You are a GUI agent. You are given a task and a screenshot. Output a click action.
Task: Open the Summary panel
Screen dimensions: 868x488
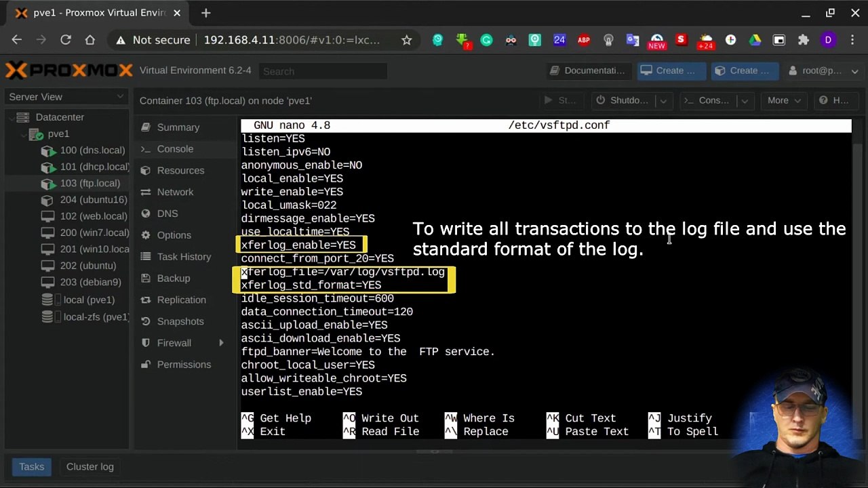click(x=178, y=127)
